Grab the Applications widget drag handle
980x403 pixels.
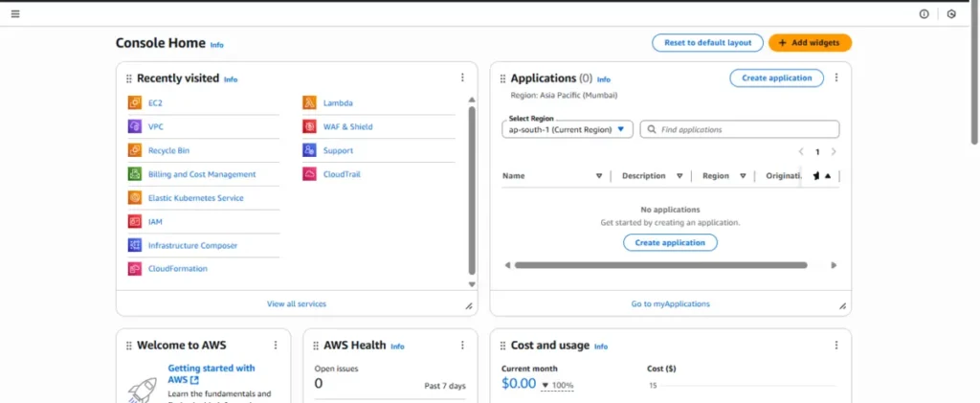click(x=503, y=78)
